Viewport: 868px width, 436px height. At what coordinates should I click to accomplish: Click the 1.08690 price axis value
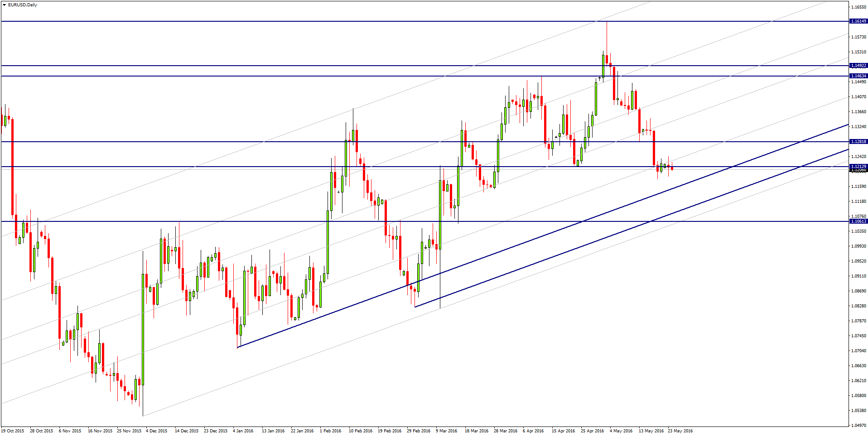[x=859, y=291]
